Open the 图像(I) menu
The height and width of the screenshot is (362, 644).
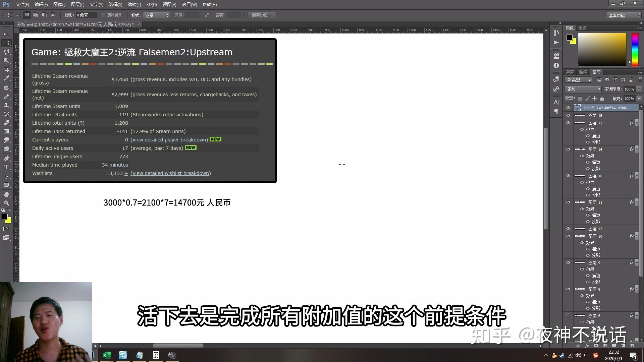(x=59, y=4)
